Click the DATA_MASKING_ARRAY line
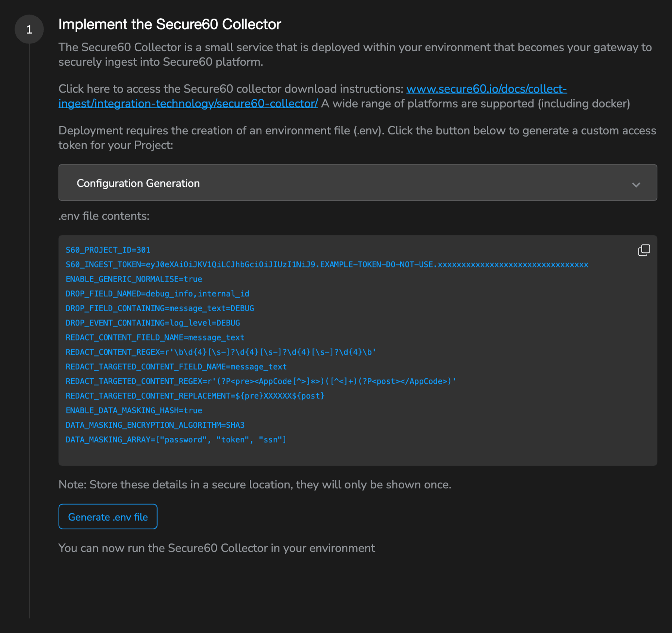 (x=176, y=440)
